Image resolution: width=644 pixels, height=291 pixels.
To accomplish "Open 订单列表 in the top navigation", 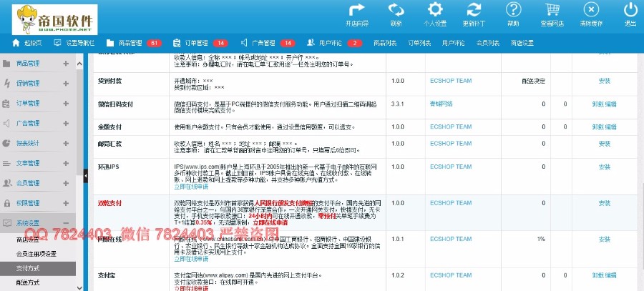I will [x=419, y=43].
